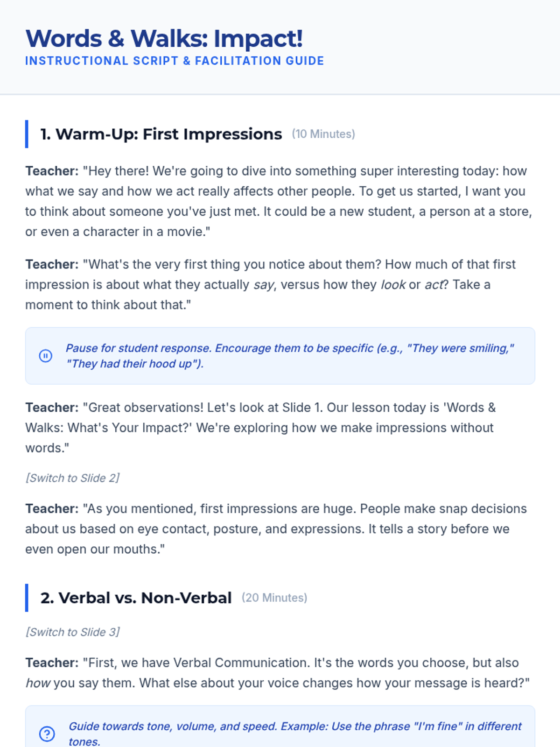560x747 pixels.
Task: Click blue accent bar beside Warm-Up heading
Action: (x=27, y=134)
